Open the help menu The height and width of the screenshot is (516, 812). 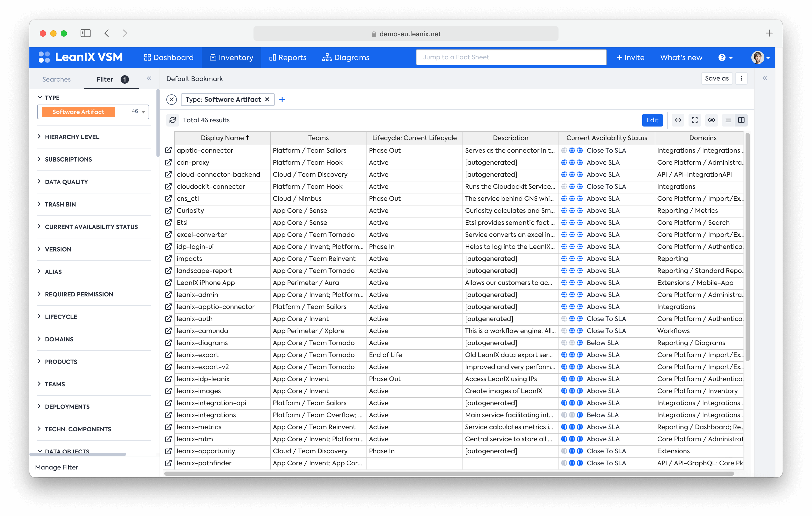[x=725, y=58]
